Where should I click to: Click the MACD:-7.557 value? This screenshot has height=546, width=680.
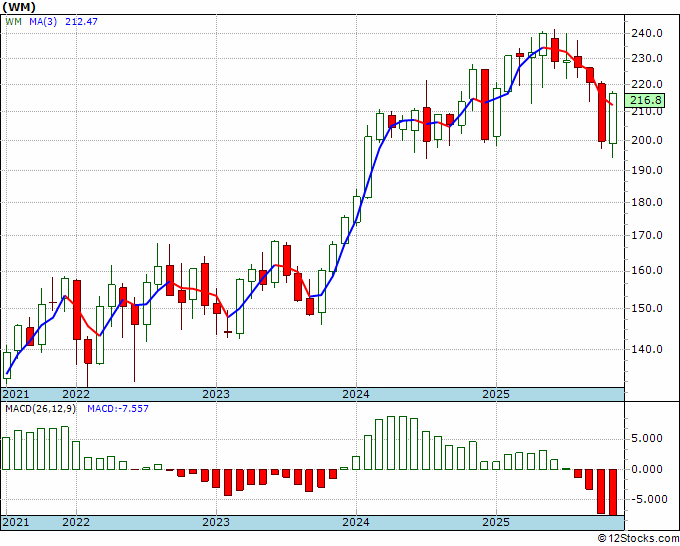coord(118,409)
